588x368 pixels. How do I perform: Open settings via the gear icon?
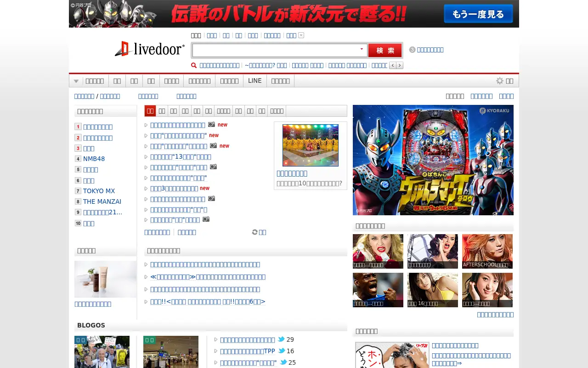(x=500, y=81)
